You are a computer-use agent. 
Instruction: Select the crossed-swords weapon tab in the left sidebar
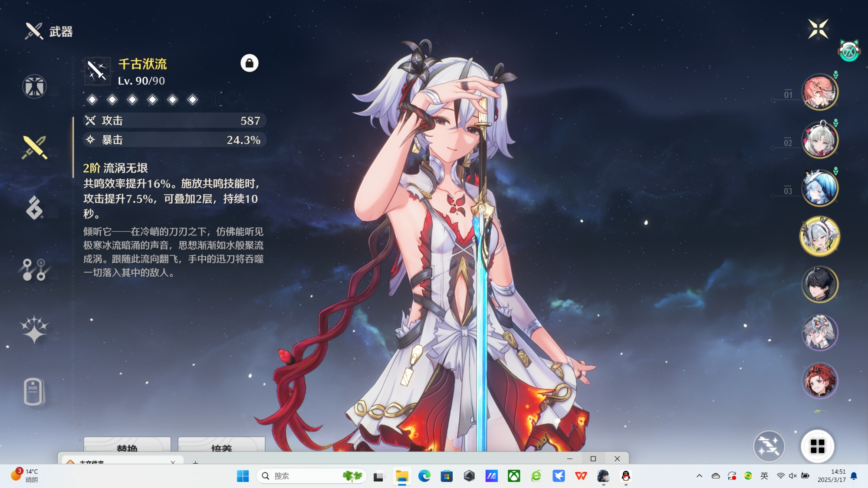point(34,147)
